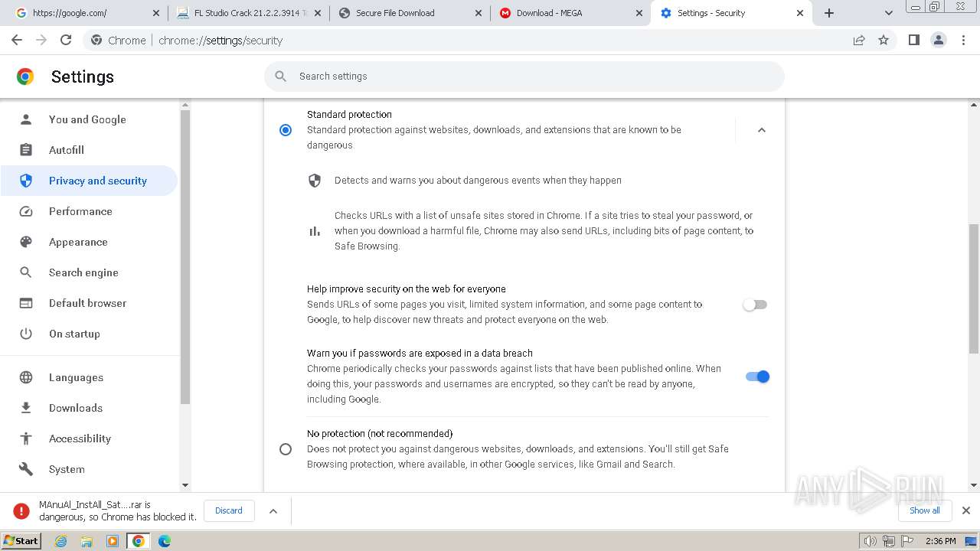Click the shield icon beside Detects and warns
The image size is (980, 551).
point(315,181)
